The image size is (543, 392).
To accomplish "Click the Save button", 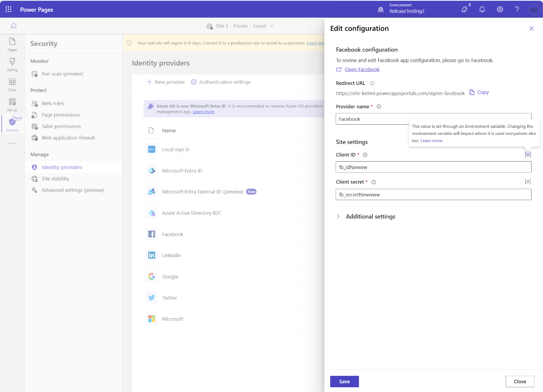I will pyautogui.click(x=344, y=381).
